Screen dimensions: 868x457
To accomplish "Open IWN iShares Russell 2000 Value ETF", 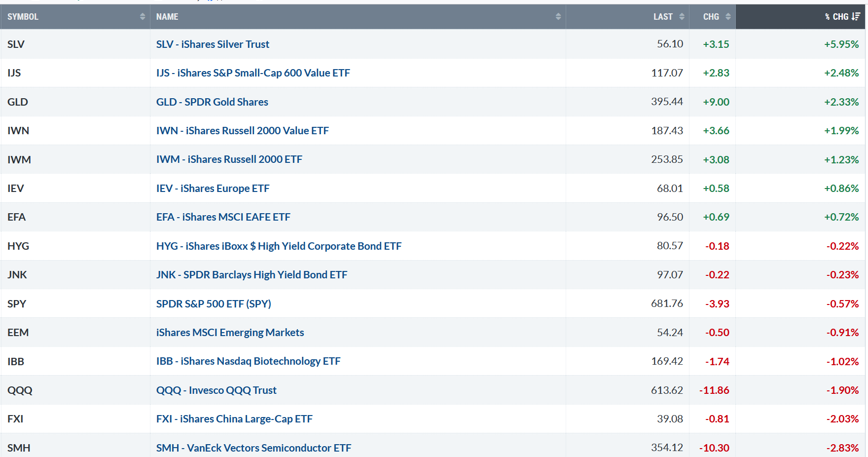I will pos(242,131).
